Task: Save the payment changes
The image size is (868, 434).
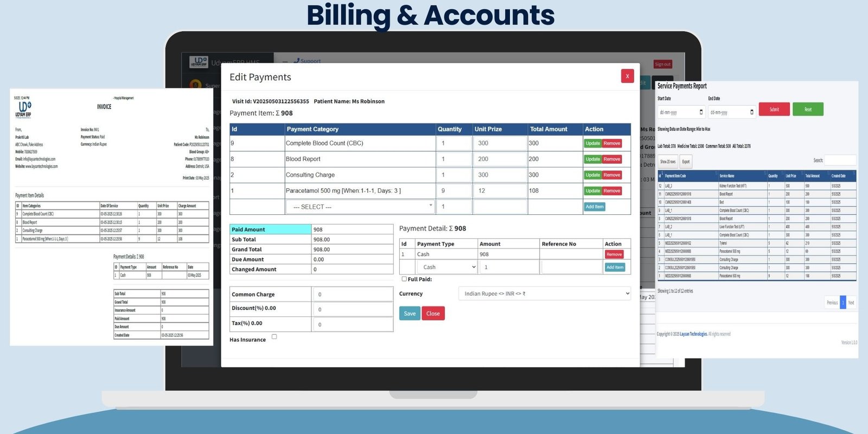Action: (x=410, y=314)
